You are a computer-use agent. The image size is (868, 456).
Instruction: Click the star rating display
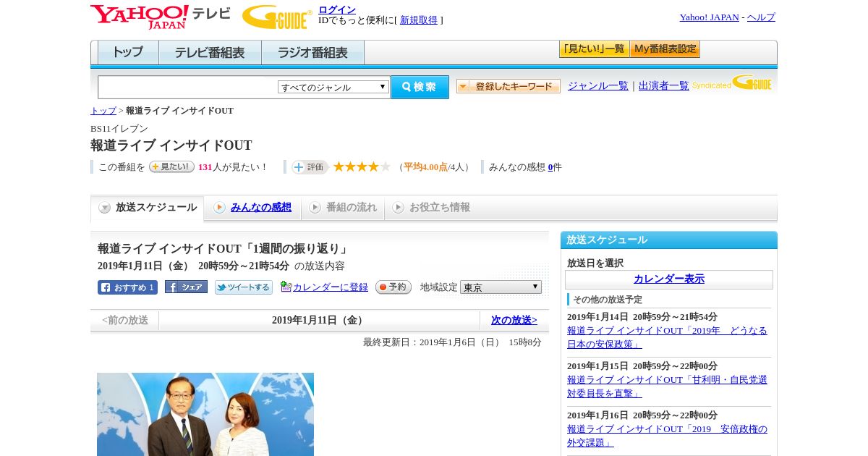362,167
